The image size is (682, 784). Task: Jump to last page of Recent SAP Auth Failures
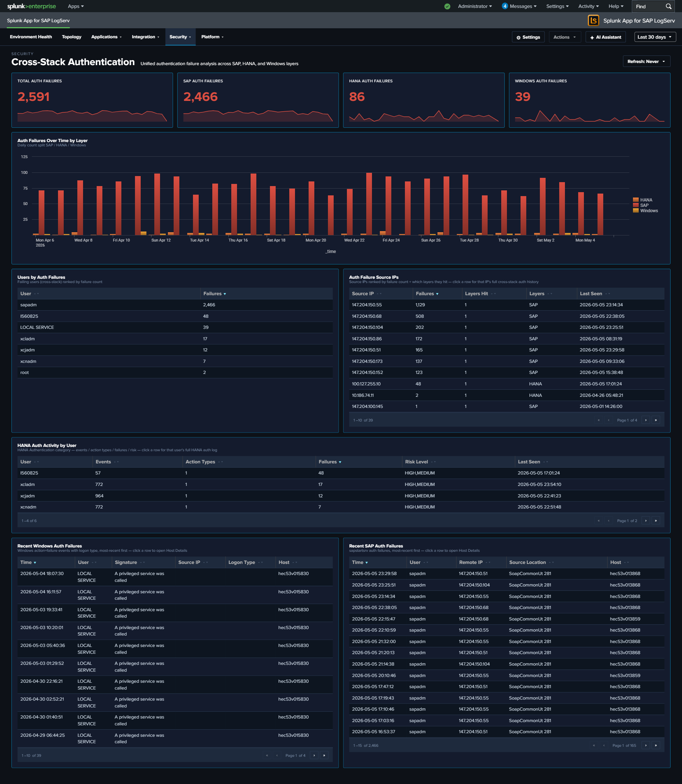[x=656, y=745]
